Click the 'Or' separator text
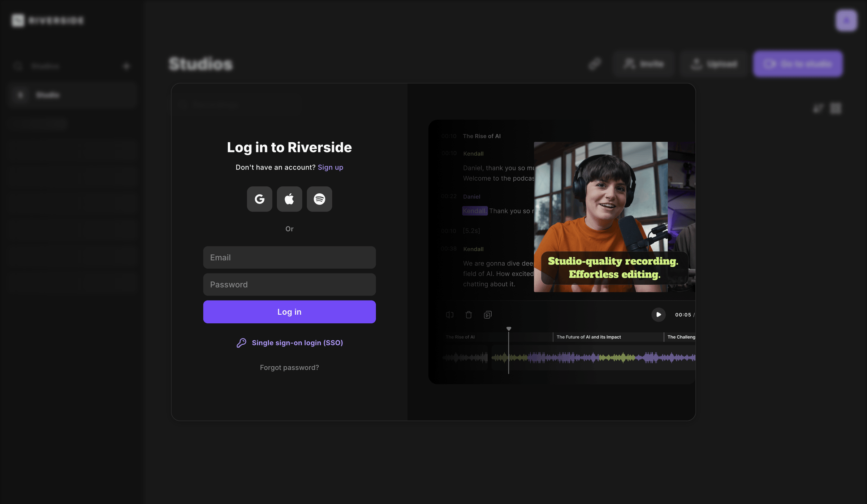 tap(289, 229)
